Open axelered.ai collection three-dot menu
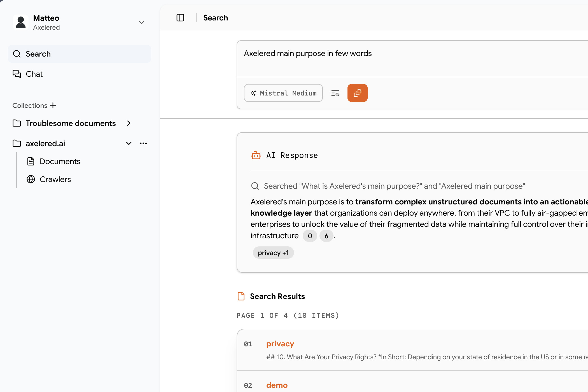The image size is (588, 392). [143, 143]
